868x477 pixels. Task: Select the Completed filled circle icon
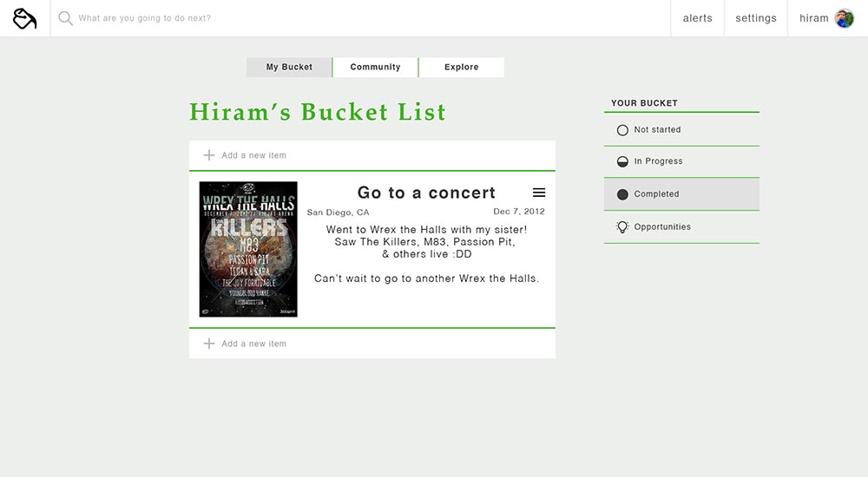[x=622, y=194]
